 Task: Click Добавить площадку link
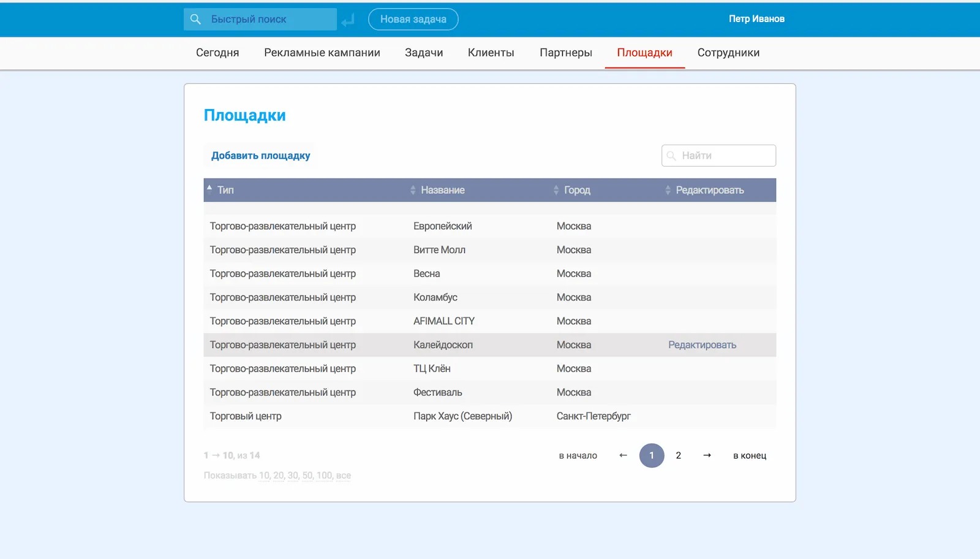(x=260, y=156)
